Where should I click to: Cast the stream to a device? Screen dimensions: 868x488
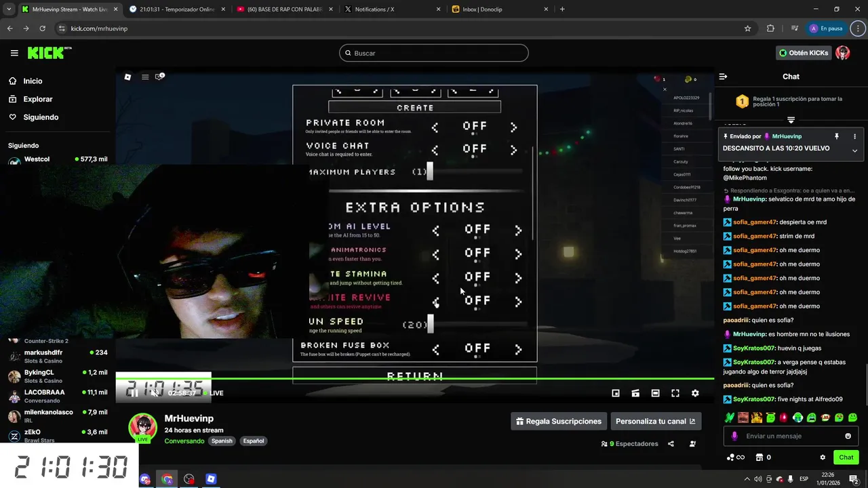pos(635,393)
